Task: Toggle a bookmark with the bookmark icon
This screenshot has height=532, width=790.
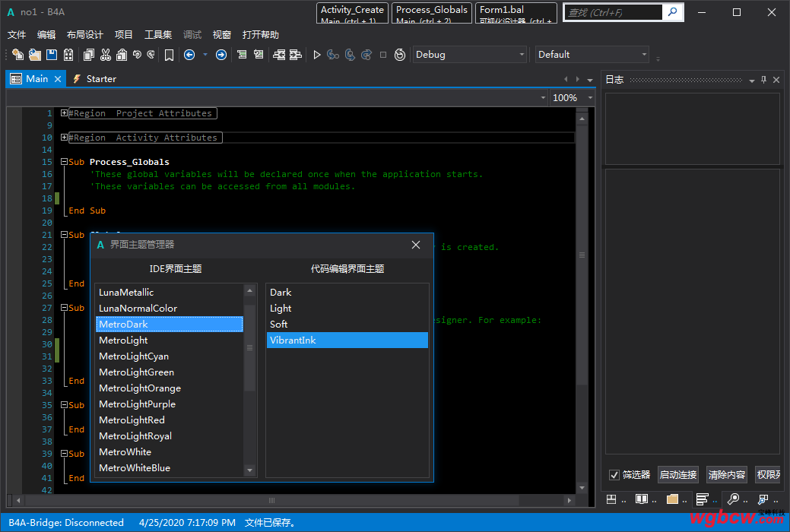Action: (x=170, y=55)
